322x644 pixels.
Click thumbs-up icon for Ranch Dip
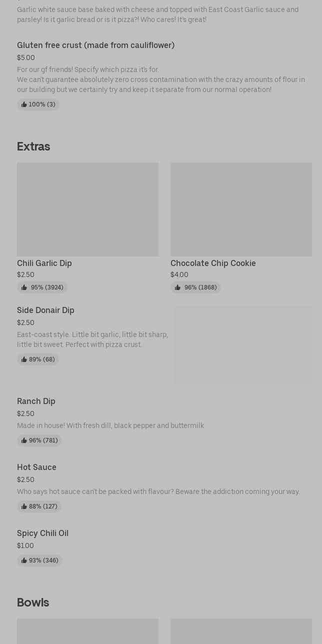pyautogui.click(x=24, y=440)
